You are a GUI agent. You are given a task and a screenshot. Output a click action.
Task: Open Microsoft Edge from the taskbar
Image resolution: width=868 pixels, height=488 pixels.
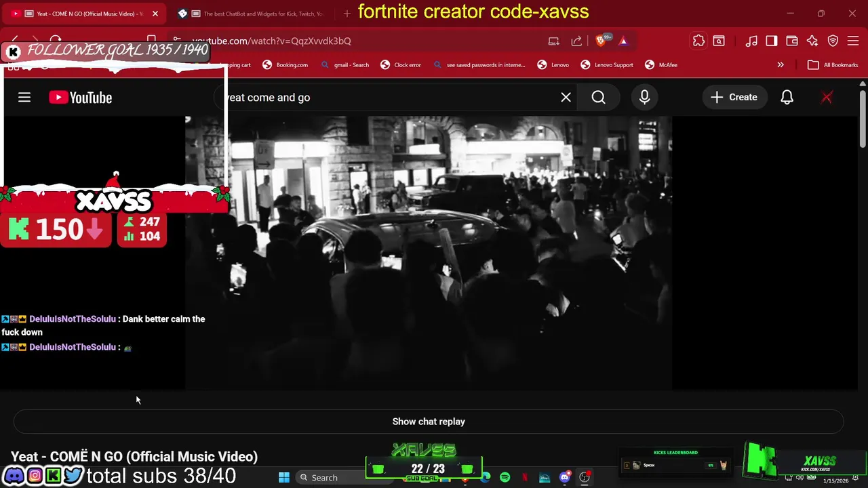(486, 478)
